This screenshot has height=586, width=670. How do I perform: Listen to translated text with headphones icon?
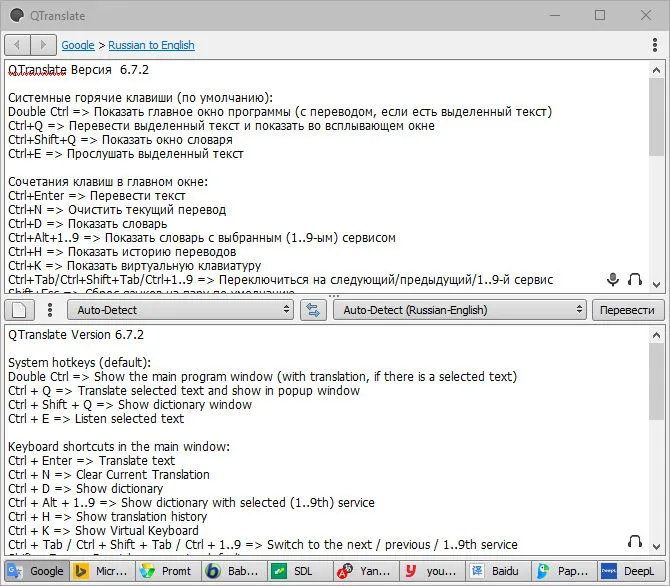(x=635, y=542)
